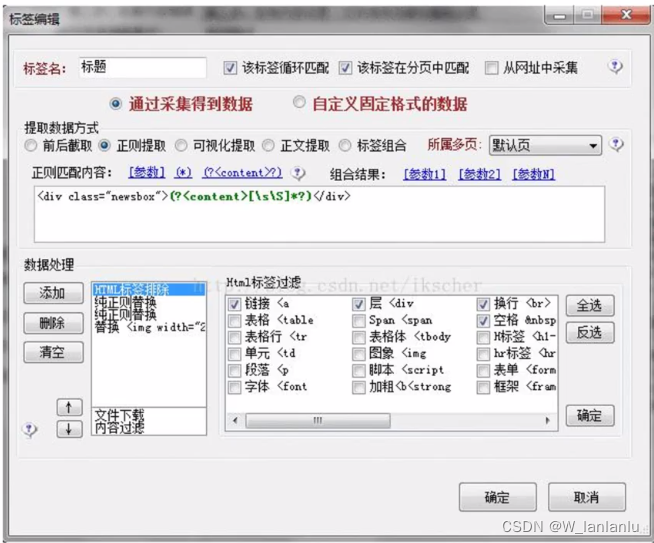Choose 可视化提取 extraction method
654x543 pixels.
coord(181,146)
